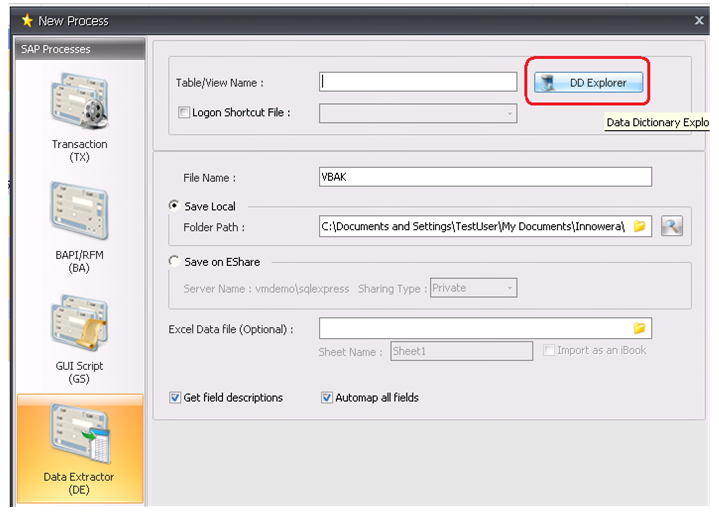
Task: Click the File Name field containing VBAK
Action: pos(485,177)
